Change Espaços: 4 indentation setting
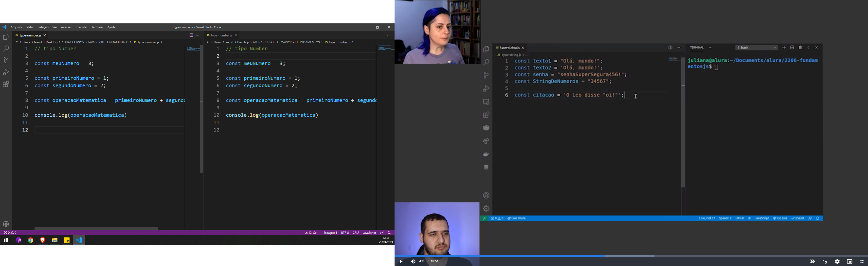This screenshot has height=266, width=868. [330, 233]
